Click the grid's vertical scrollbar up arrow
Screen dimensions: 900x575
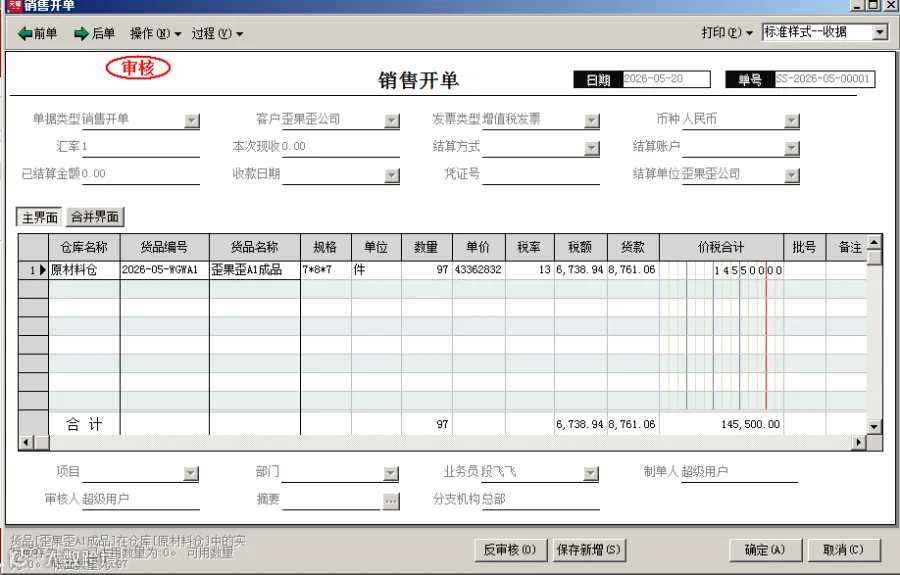coord(874,242)
